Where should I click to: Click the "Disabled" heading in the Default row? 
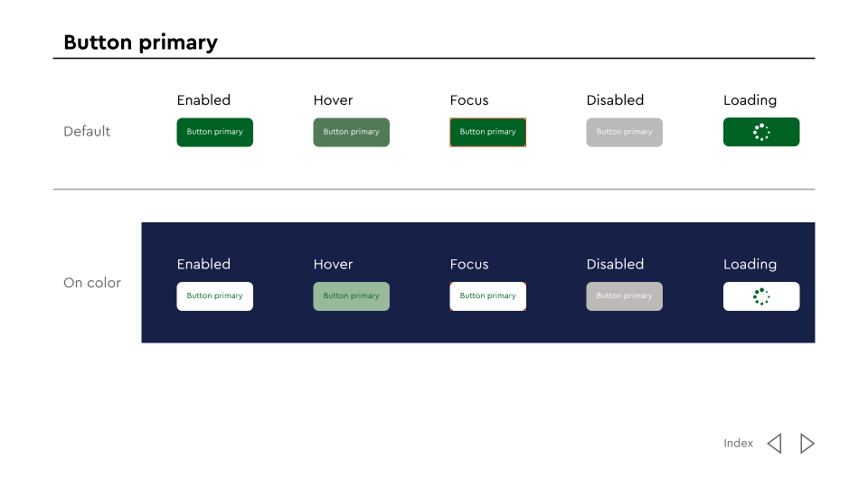(615, 100)
